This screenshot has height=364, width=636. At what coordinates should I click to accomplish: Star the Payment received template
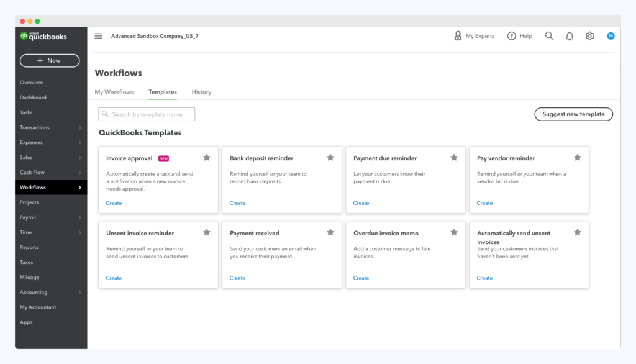[x=330, y=232]
